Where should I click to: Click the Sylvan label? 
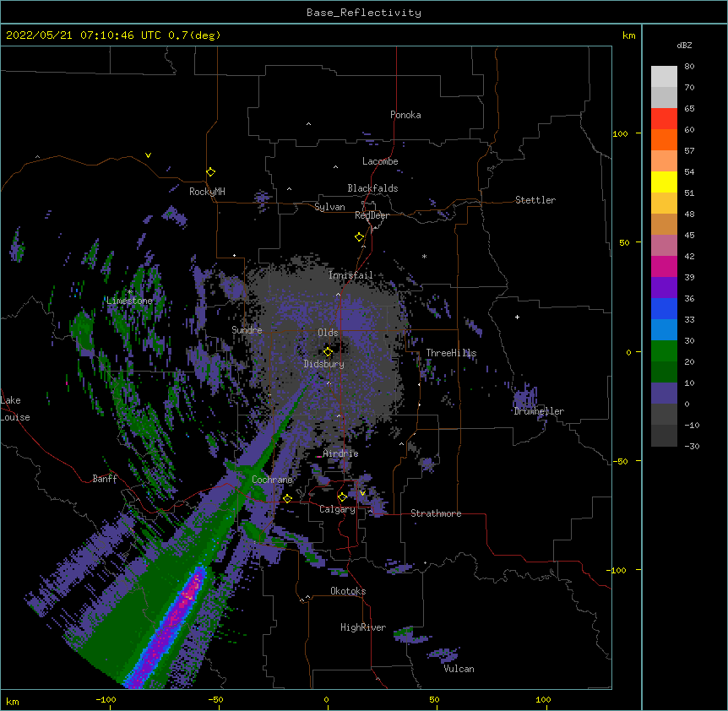click(x=329, y=207)
